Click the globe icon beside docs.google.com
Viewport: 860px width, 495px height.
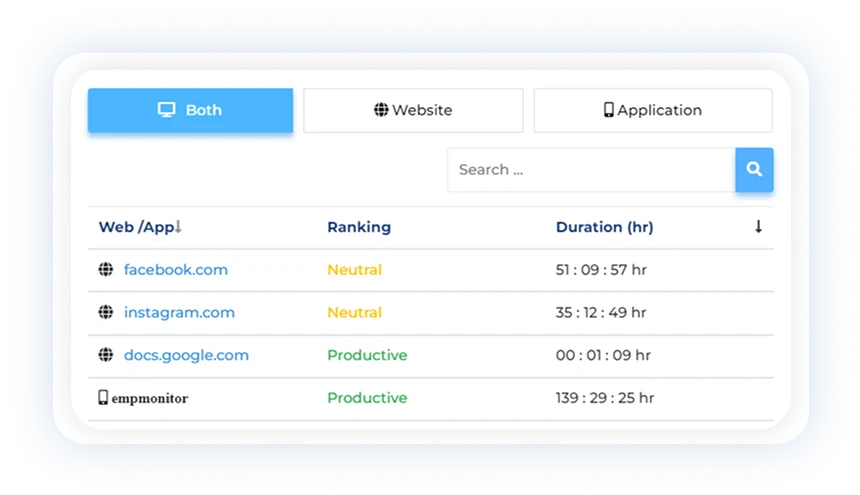point(105,355)
